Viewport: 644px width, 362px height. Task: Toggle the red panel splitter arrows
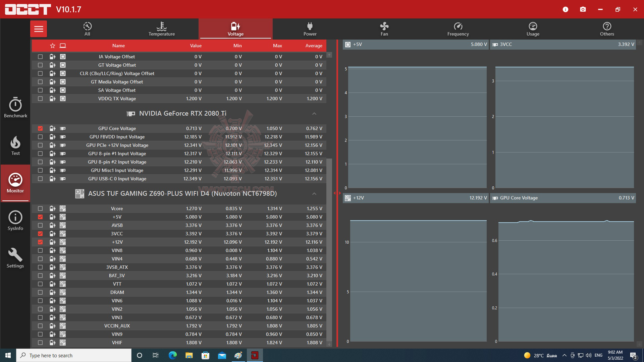point(337,193)
